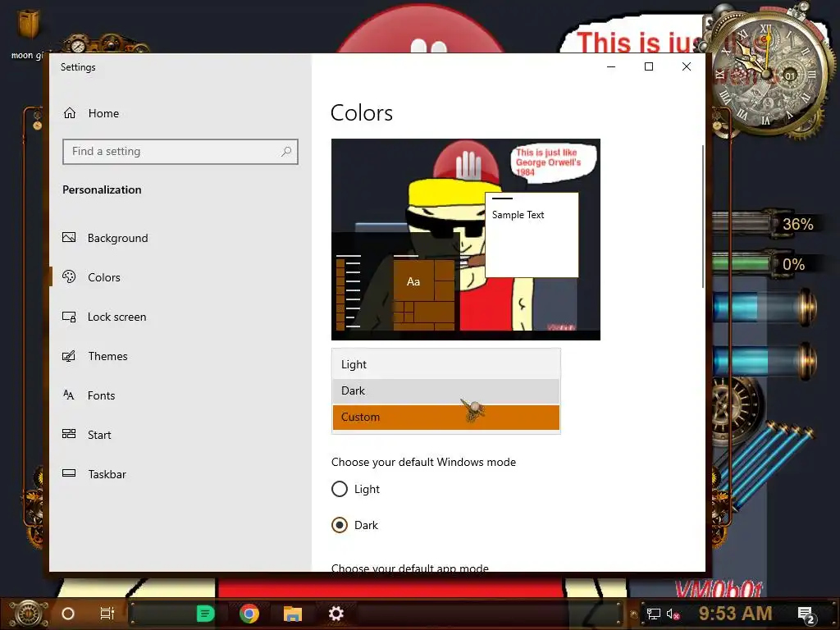The image size is (840, 630).
Task: Open the Start settings page
Action: (x=99, y=435)
